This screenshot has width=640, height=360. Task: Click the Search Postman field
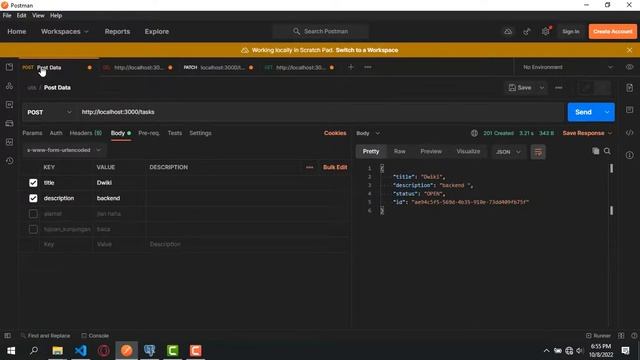(x=321, y=31)
